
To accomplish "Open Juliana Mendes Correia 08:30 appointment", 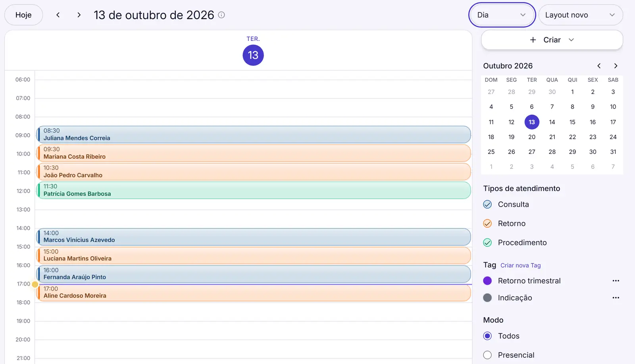I will coord(254,135).
